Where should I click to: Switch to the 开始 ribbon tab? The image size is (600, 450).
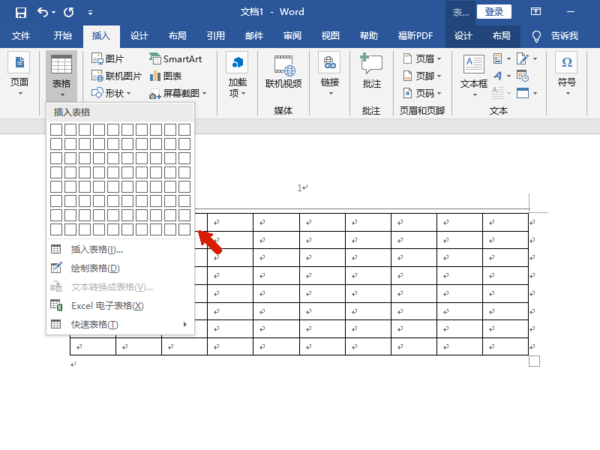pyautogui.click(x=63, y=36)
